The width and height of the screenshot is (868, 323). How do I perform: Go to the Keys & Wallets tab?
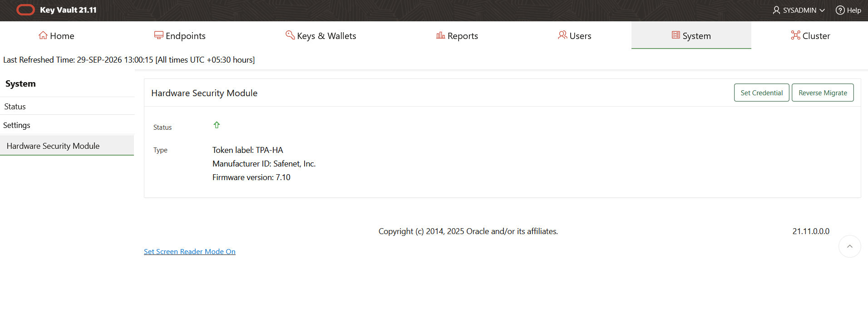[321, 35]
